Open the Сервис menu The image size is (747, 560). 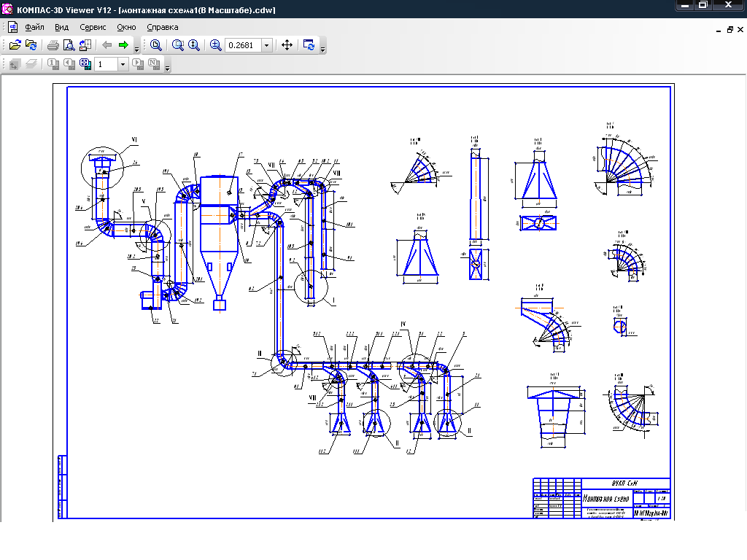point(93,27)
